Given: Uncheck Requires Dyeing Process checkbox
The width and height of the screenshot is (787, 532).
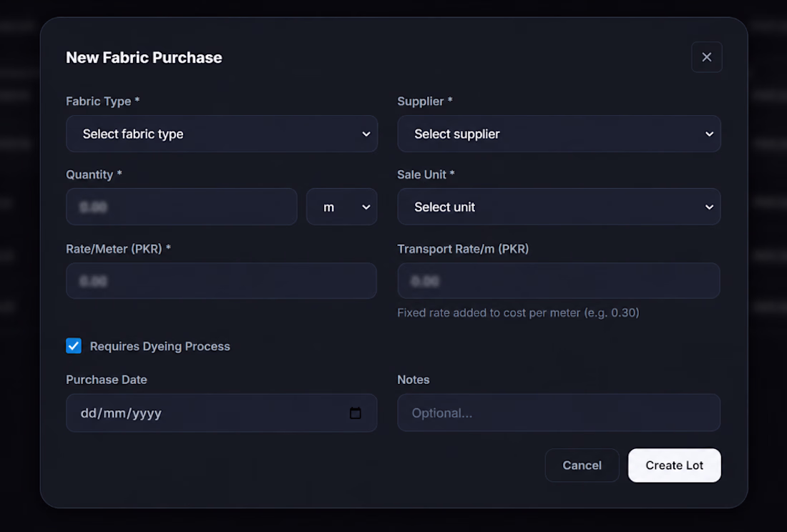Looking at the screenshot, I should [74, 345].
